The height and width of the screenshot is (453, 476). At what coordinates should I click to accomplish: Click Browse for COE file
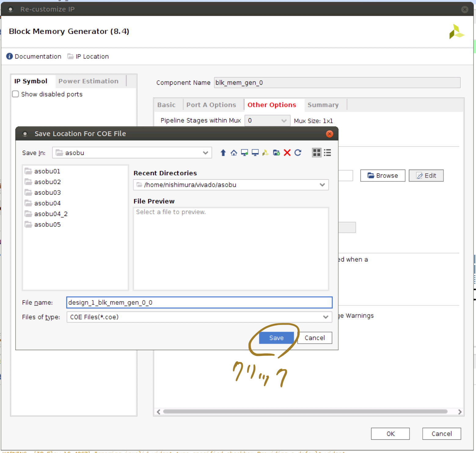[383, 176]
